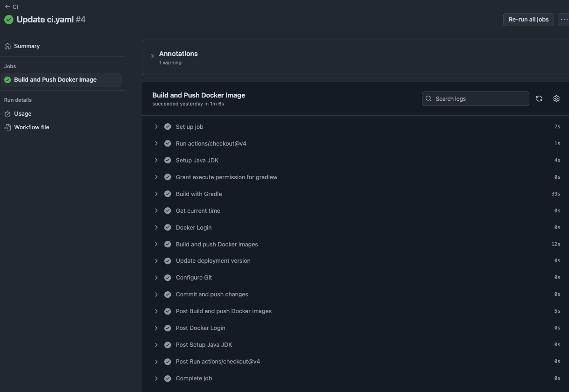Click the 39s duration of Build with Gradle
This screenshot has width=569, height=392.
[555, 194]
